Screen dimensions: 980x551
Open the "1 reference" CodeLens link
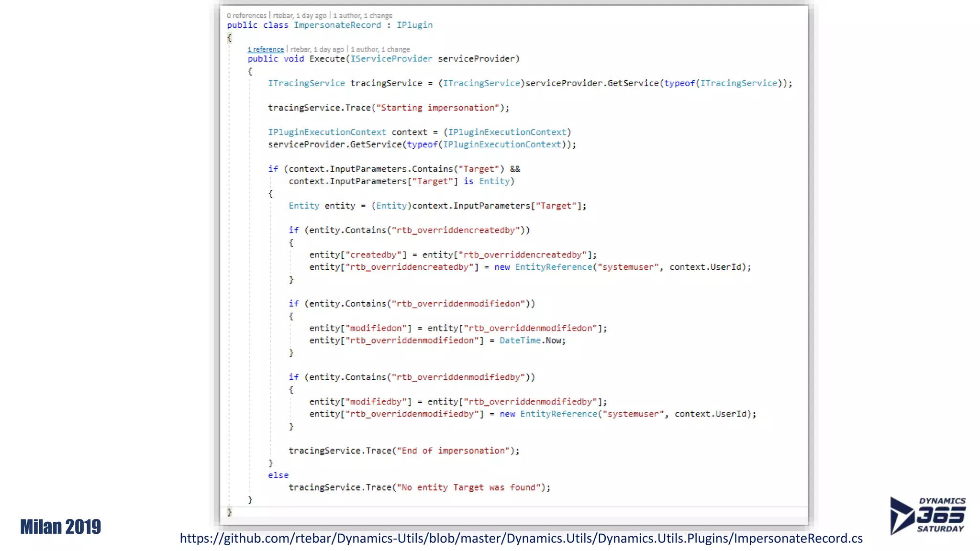pos(266,49)
